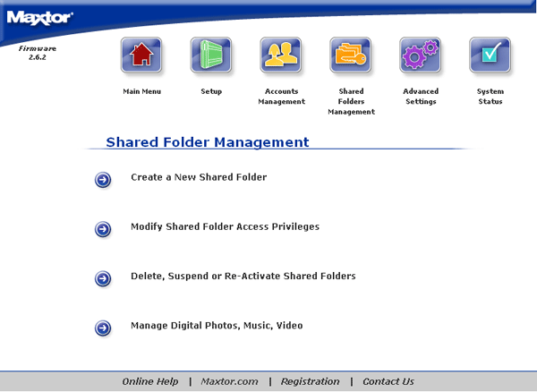Click the Firmware 2.6.2 version text
Screen dimensions: 537x392
(x=38, y=53)
